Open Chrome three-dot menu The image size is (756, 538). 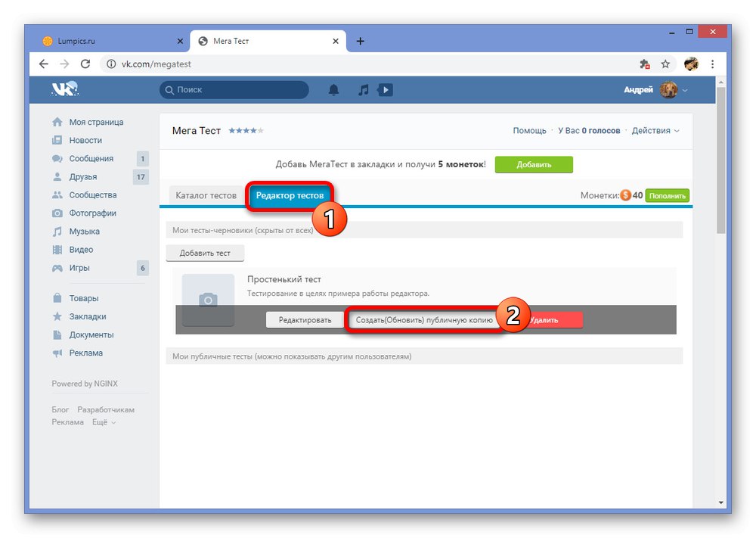[x=713, y=64]
